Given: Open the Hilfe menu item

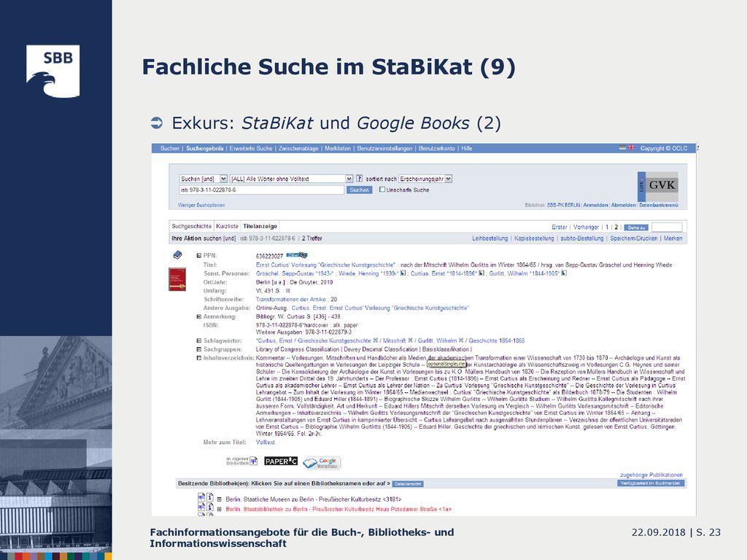Looking at the screenshot, I should pos(467,149).
